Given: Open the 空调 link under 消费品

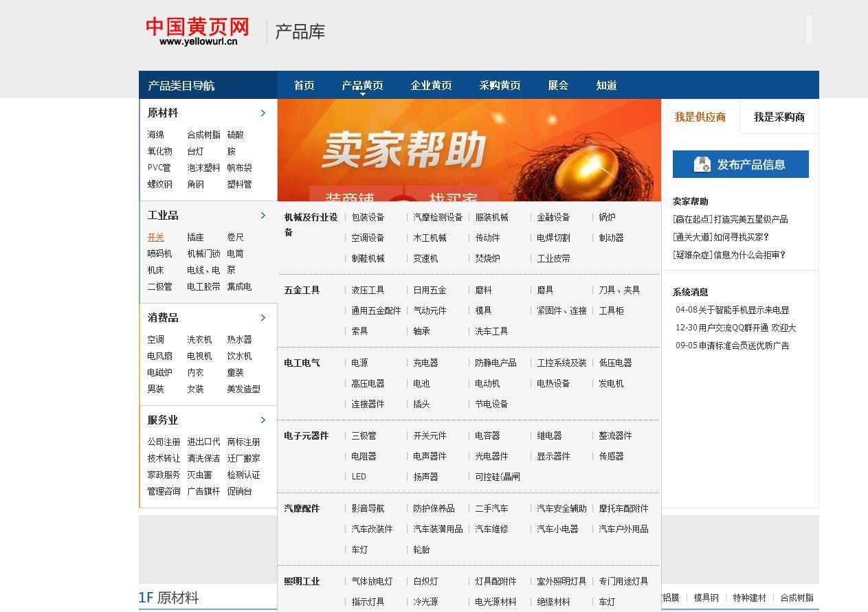Looking at the screenshot, I should [155, 339].
